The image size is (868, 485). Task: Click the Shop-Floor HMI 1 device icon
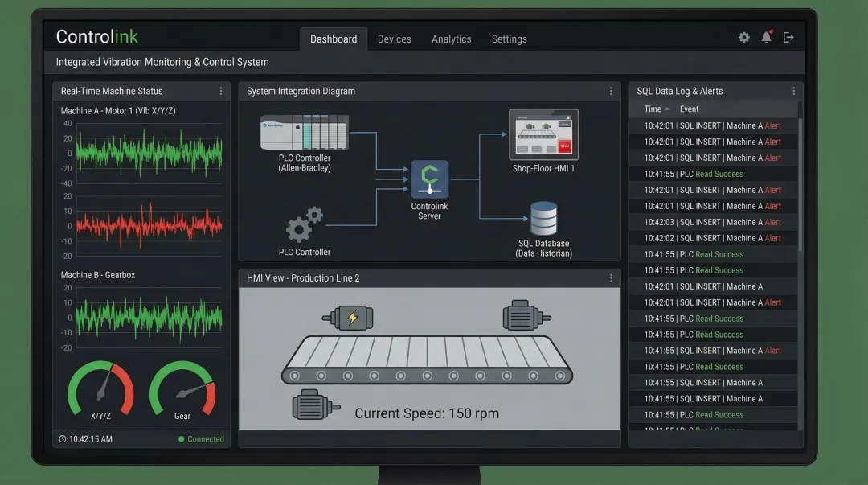pyautogui.click(x=543, y=134)
